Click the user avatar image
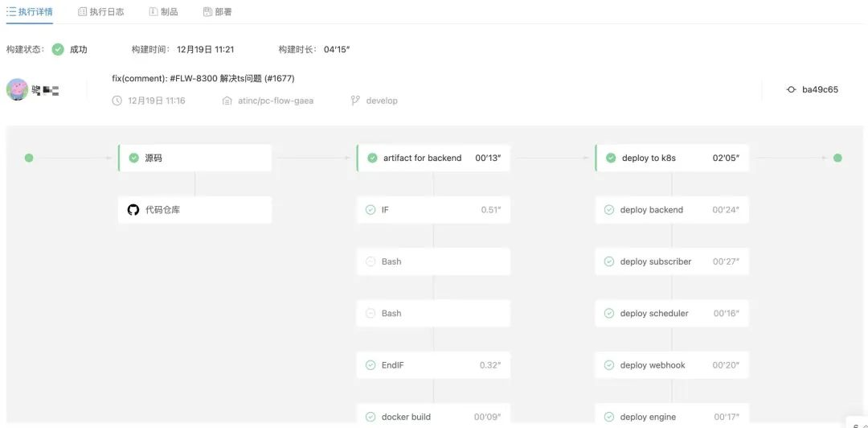Image resolution: width=868 pixels, height=428 pixels. point(18,89)
